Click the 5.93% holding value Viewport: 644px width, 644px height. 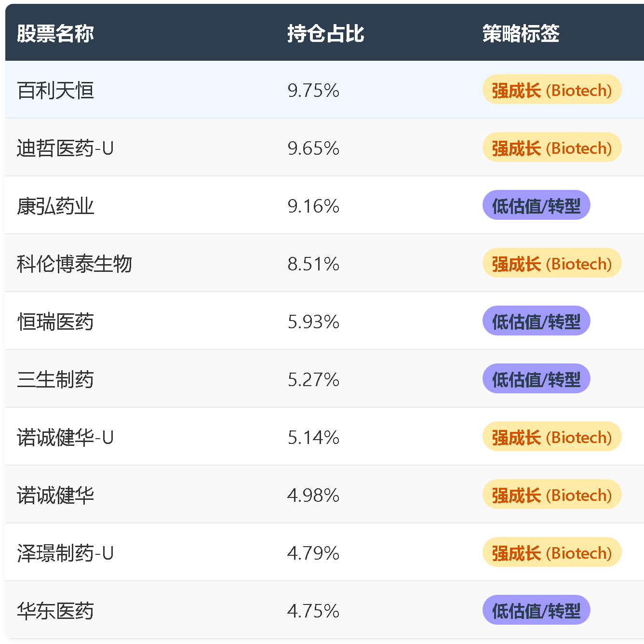pos(313,322)
